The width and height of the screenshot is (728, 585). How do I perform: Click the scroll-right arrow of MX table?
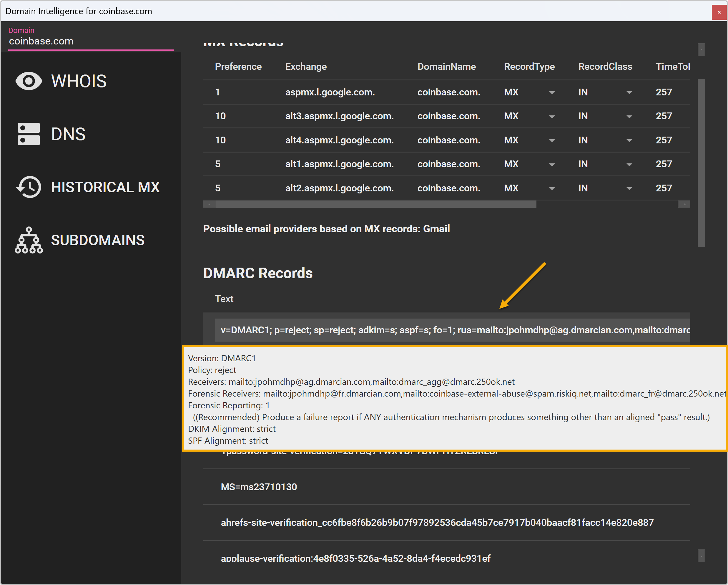684,204
